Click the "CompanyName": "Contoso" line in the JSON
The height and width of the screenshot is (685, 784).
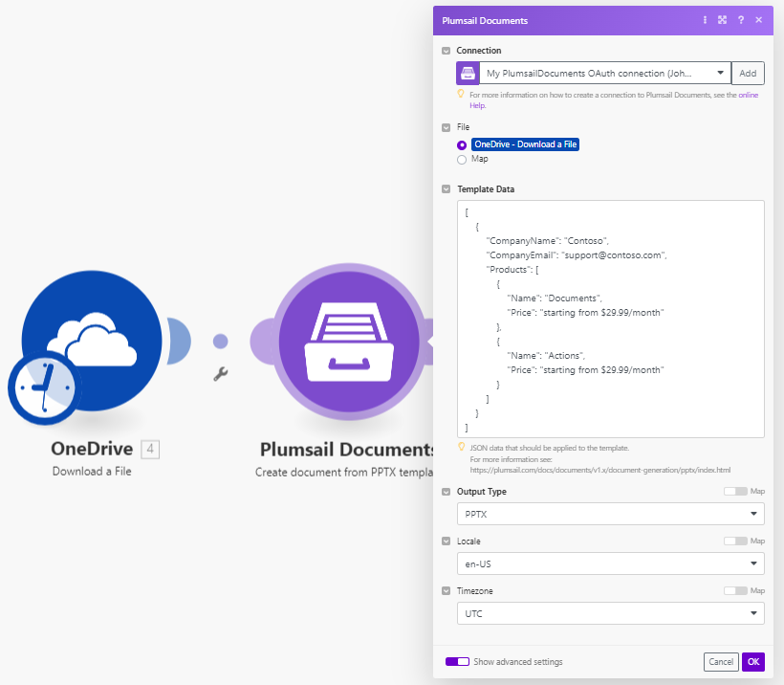(x=547, y=241)
